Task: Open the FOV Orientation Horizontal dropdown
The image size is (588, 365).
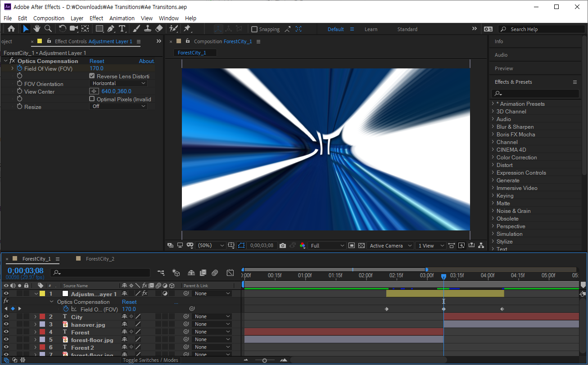Action: [x=118, y=83]
